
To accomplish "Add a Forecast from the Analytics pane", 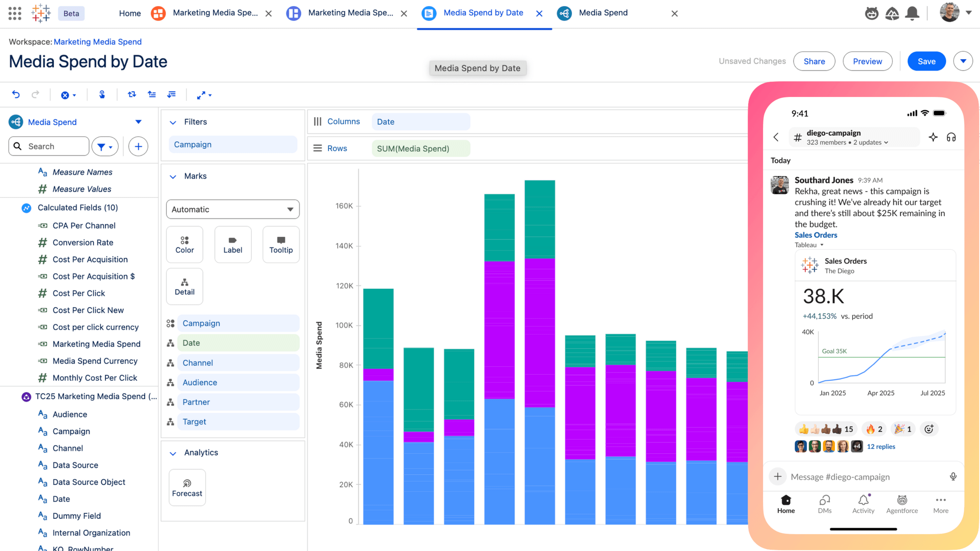I will point(187,487).
